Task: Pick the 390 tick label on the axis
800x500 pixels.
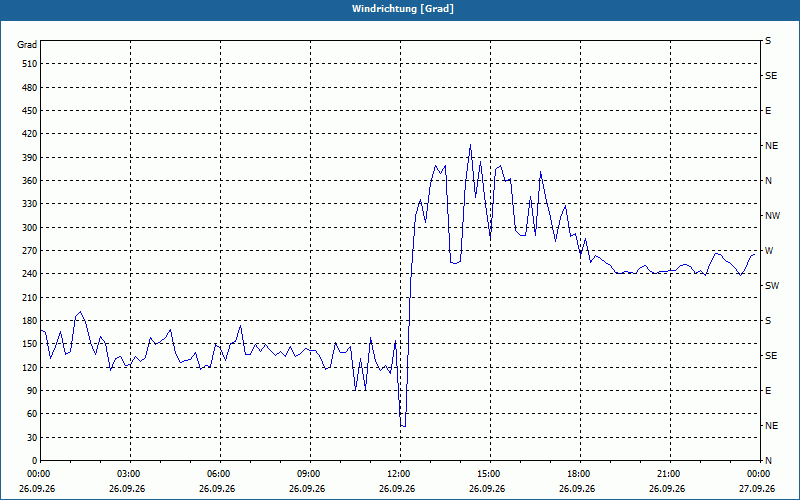Action: point(30,158)
